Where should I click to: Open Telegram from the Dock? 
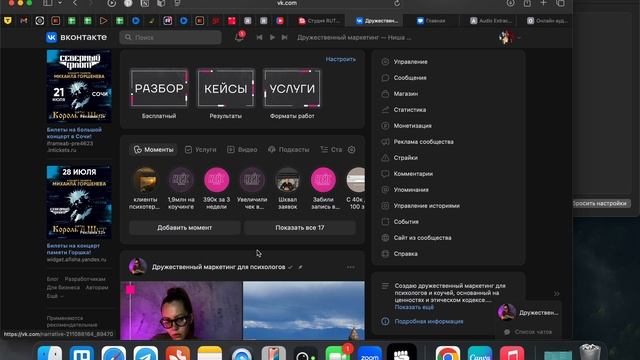(x=146, y=353)
